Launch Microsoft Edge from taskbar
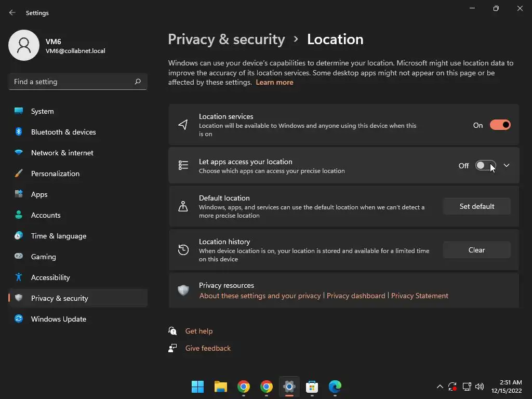The image size is (532, 399). [335, 387]
